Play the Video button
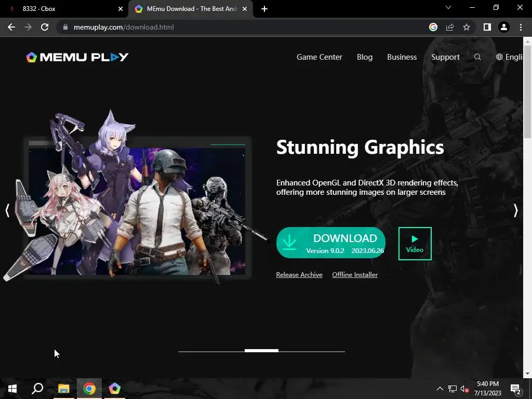 [415, 244]
